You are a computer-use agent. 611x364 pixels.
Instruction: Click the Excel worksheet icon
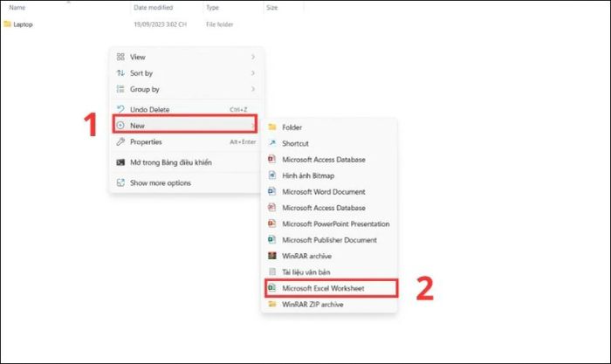click(272, 288)
